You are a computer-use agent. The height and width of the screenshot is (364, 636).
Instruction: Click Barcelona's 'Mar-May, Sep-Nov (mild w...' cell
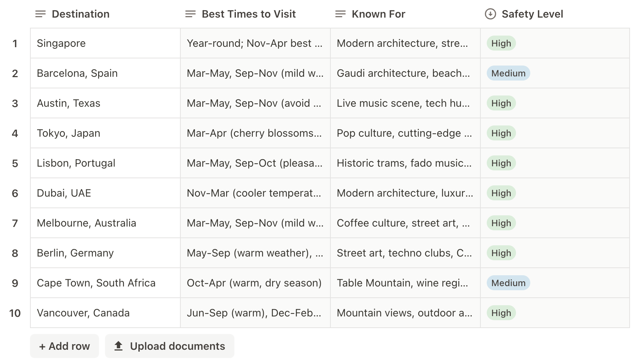tap(255, 73)
